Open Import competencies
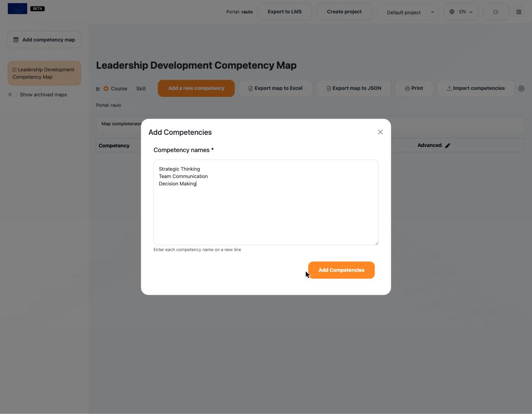The height and width of the screenshot is (414, 532). 475,88
